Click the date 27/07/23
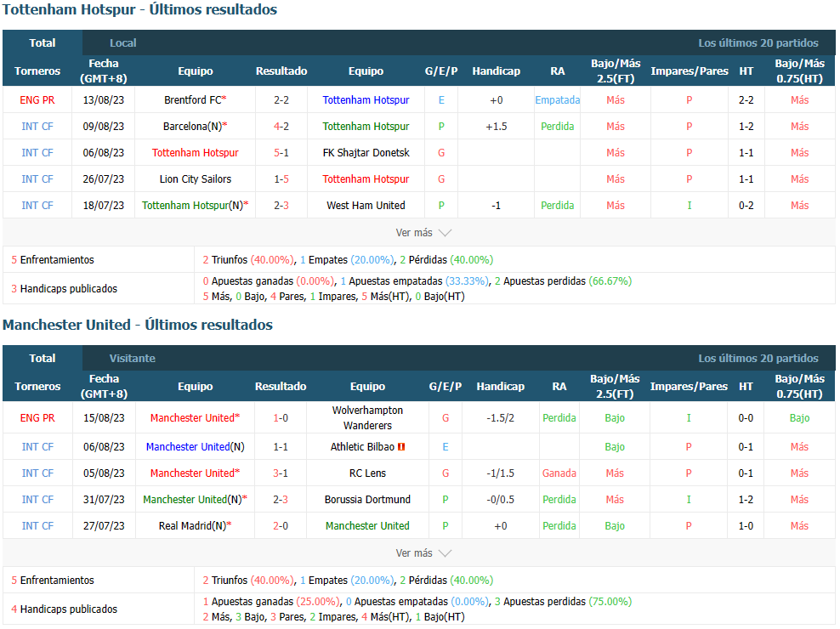 (x=104, y=525)
